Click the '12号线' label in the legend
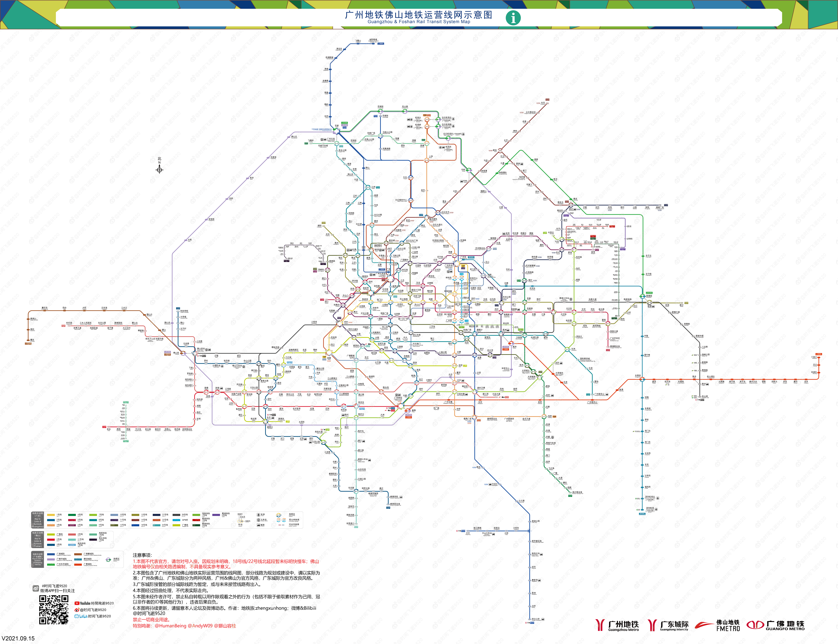The image size is (838, 644). [x=123, y=525]
